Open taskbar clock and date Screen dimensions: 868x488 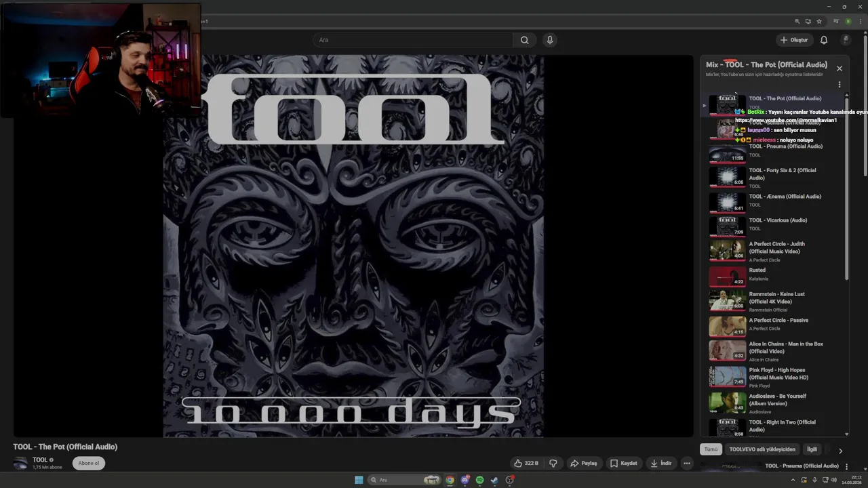click(852, 480)
